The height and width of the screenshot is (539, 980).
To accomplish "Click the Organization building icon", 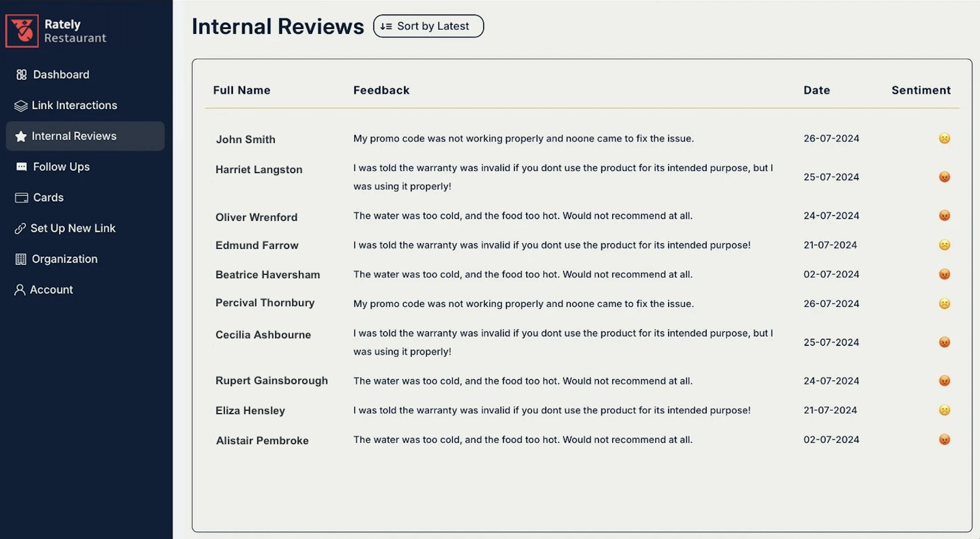I will click(21, 259).
